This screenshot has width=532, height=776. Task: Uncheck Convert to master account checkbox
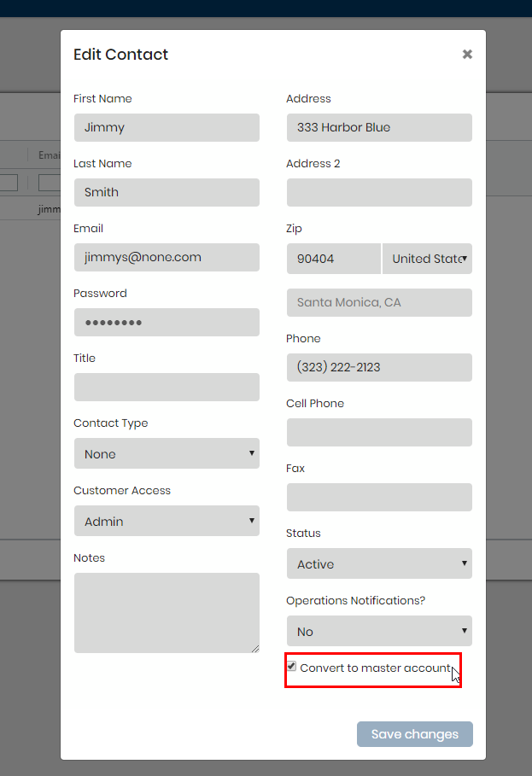click(x=292, y=667)
